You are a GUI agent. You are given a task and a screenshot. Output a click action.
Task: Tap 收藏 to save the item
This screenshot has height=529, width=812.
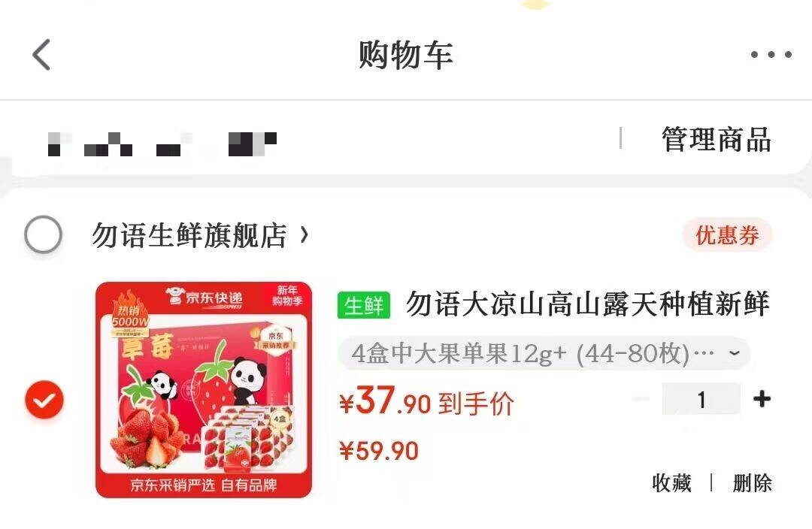[671, 483]
